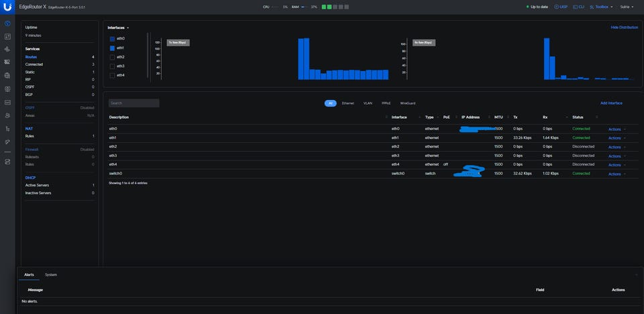The width and height of the screenshot is (644, 314).
Task: Select the All interface filter tab
Action: pyautogui.click(x=330, y=103)
